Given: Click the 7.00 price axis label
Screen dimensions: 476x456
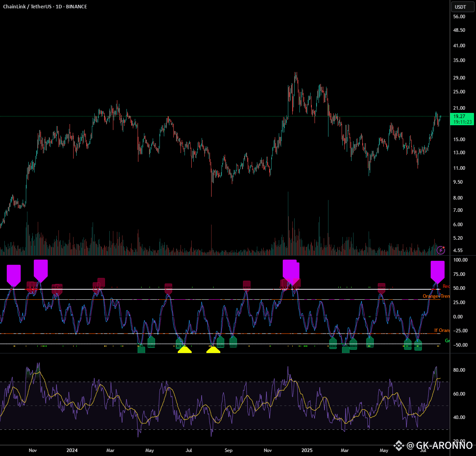Looking at the screenshot, I should coord(458,210).
